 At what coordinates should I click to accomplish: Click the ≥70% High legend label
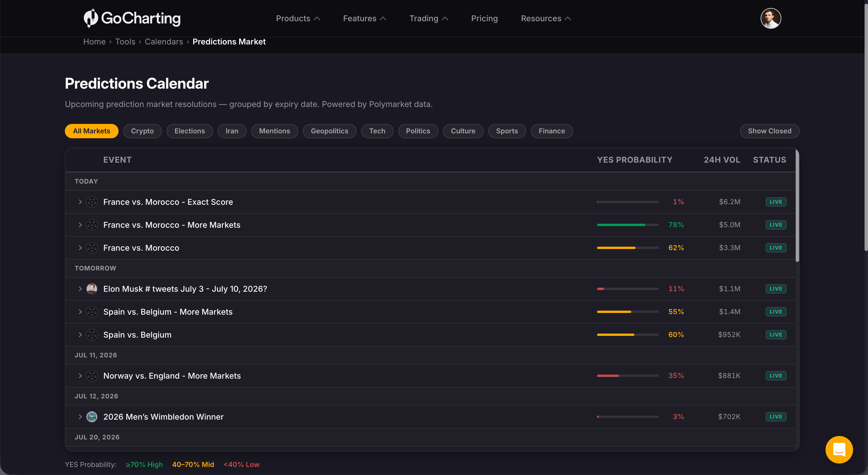[144, 465]
